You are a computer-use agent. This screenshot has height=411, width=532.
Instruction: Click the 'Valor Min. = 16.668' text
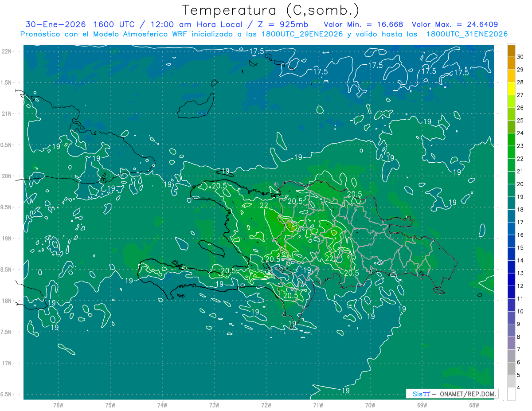[x=364, y=24]
